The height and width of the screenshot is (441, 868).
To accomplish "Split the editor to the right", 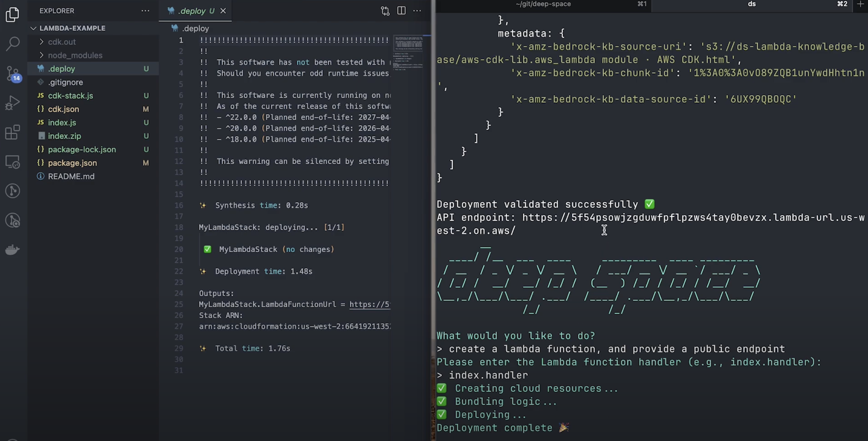I will point(401,11).
